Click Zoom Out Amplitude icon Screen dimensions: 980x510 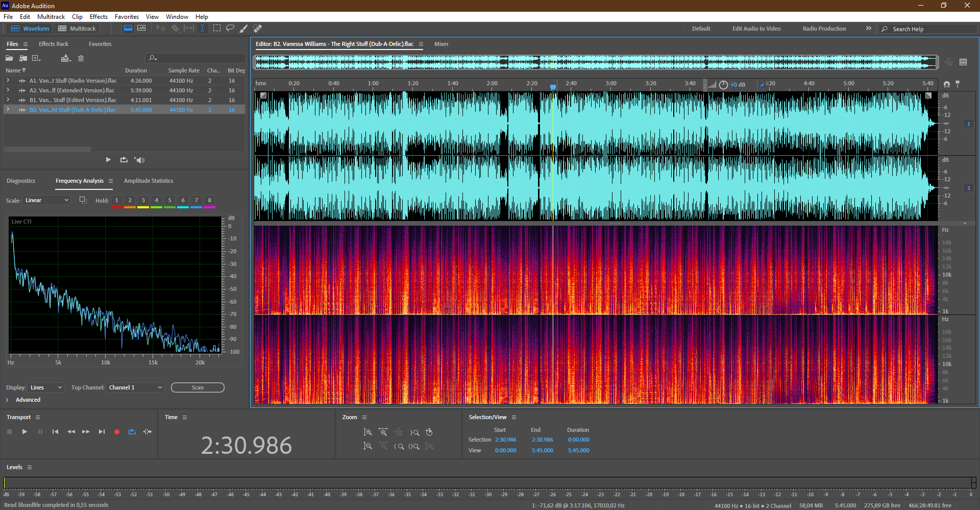[367, 446]
